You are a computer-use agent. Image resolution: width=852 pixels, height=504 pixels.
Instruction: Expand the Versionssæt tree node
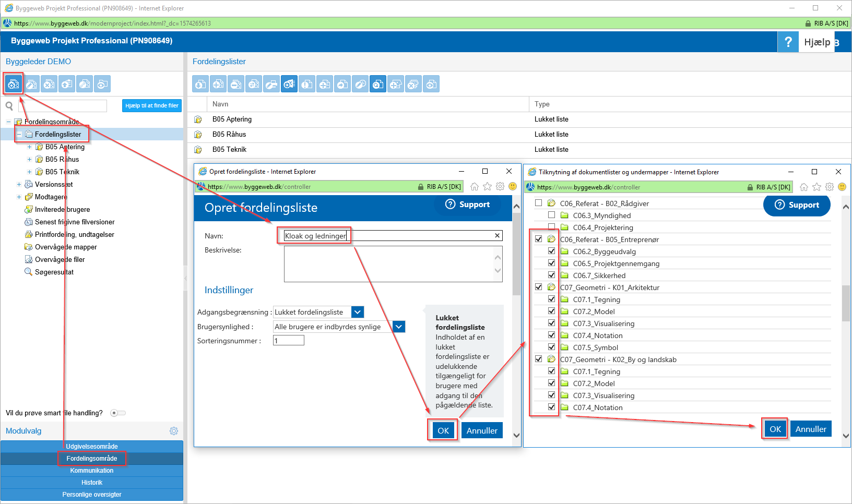coord(19,185)
